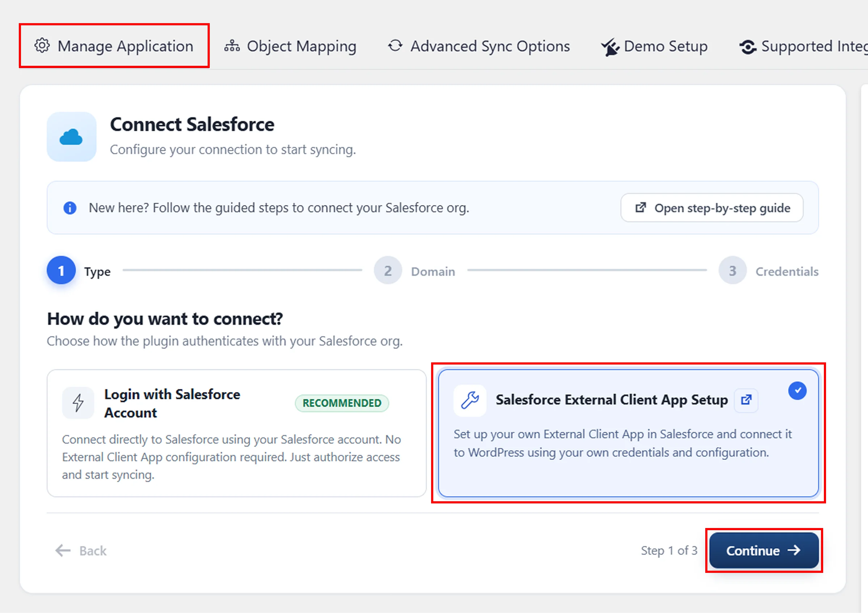Click the Configure your connection to start syncing text
The image size is (868, 613).
[233, 150]
